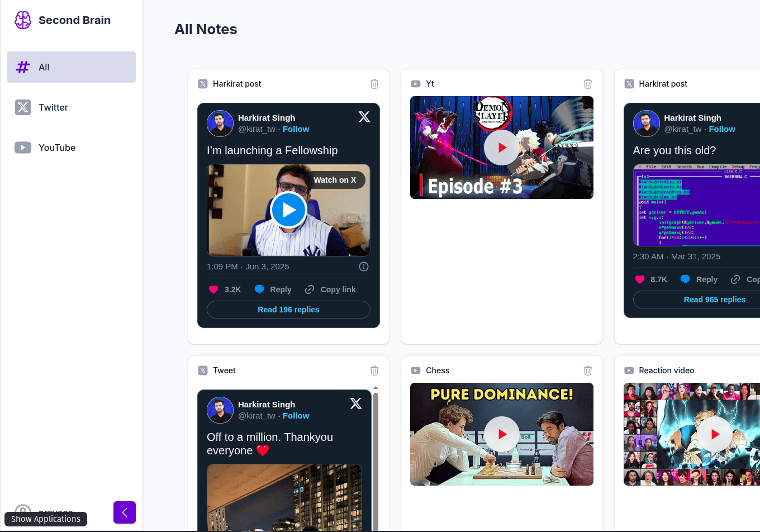This screenshot has width=760, height=532.
Task: Select the All filter in sidebar
Action: click(x=72, y=67)
